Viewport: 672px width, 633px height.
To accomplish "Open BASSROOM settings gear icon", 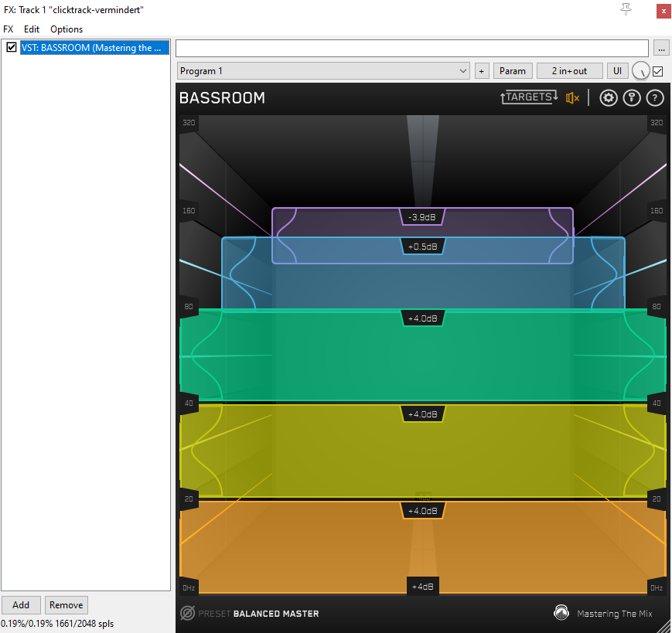I will click(609, 98).
